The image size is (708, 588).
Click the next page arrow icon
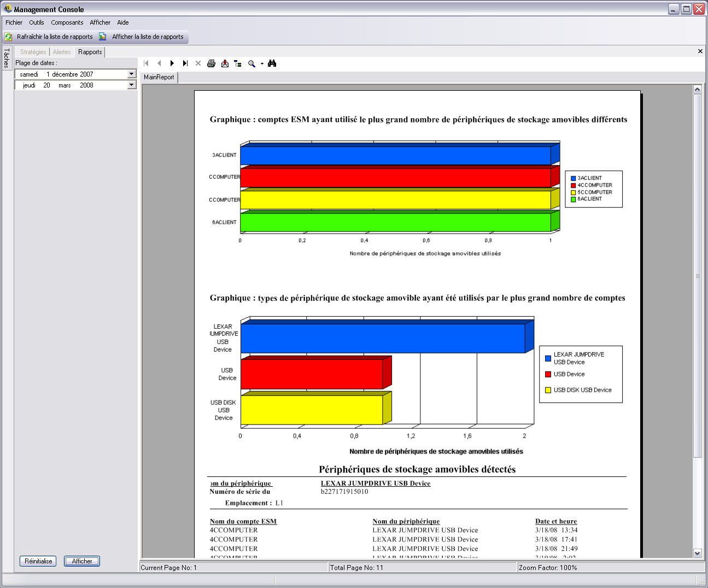(x=172, y=63)
